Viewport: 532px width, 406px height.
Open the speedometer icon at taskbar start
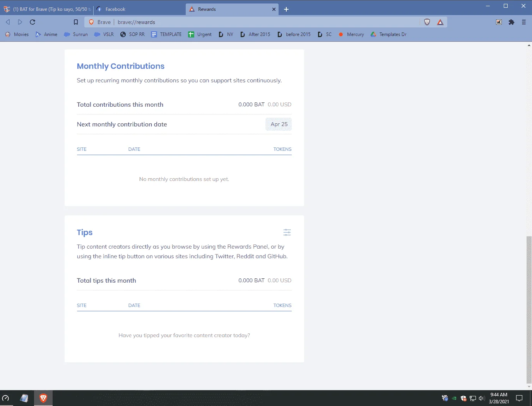pyautogui.click(x=5, y=398)
